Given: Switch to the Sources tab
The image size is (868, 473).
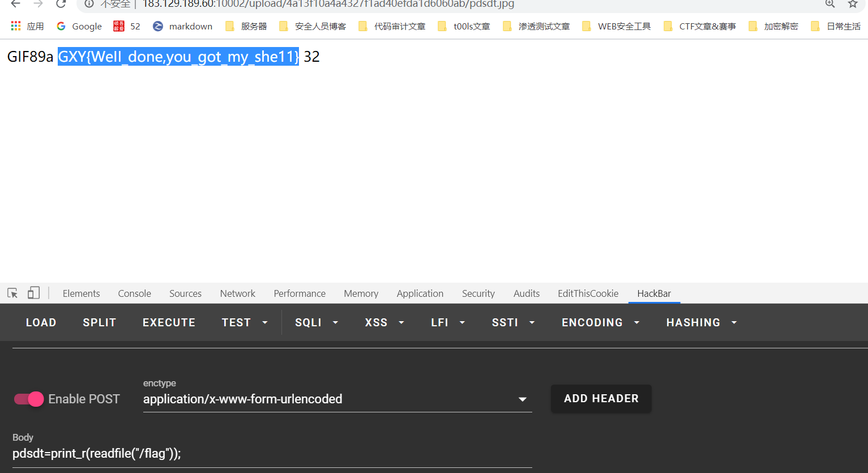Looking at the screenshot, I should (185, 293).
